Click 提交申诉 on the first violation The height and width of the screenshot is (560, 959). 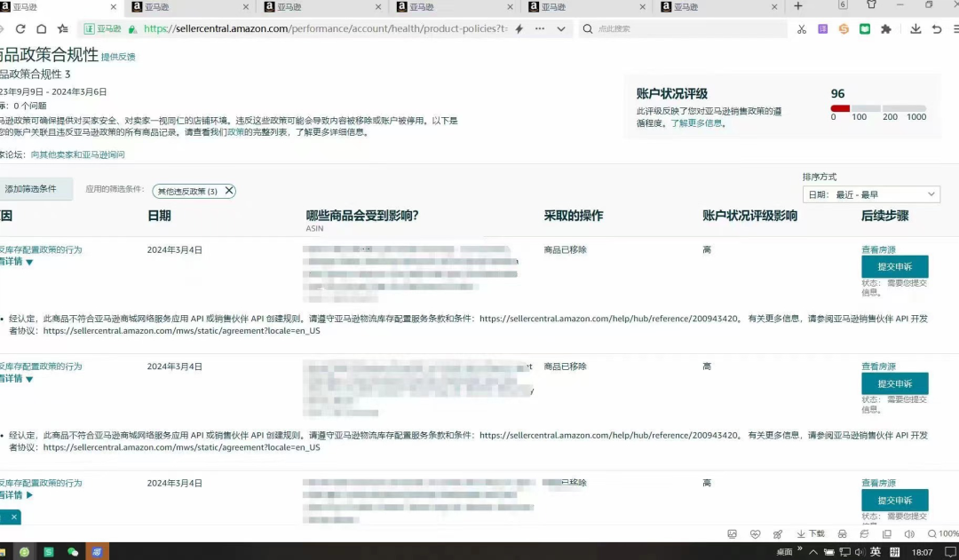tap(894, 266)
